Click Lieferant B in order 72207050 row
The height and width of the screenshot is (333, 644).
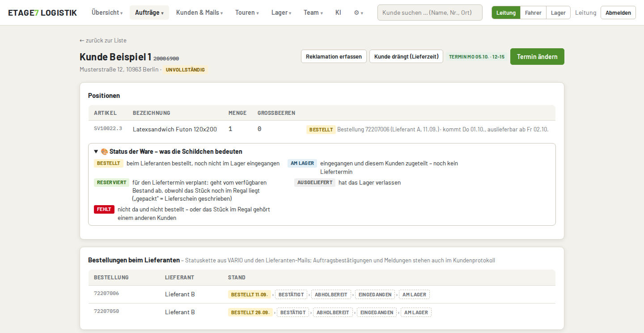(180, 312)
